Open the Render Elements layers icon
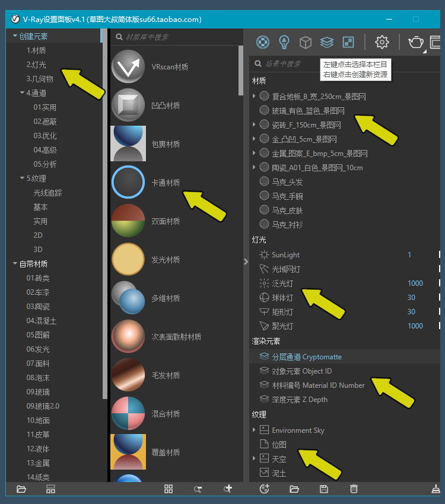Viewport: 445px width, 504px height. 327,42
